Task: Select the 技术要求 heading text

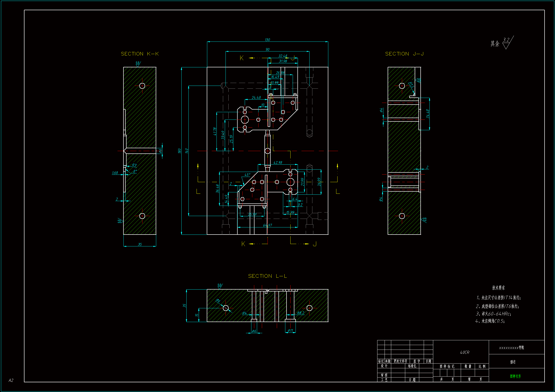Action: [499, 288]
